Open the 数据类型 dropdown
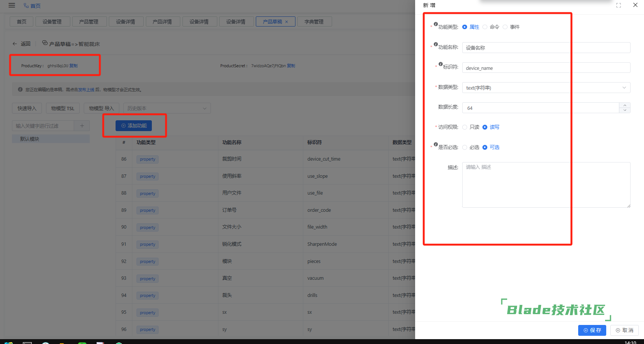 pyautogui.click(x=546, y=88)
